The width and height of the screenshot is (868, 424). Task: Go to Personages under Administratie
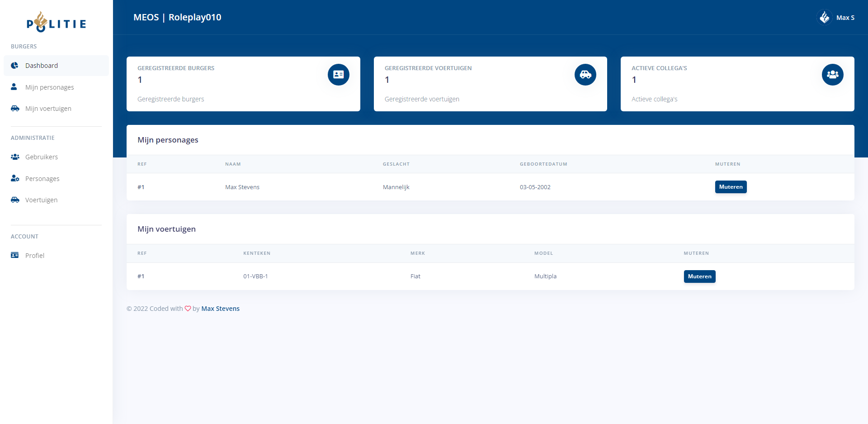click(42, 179)
